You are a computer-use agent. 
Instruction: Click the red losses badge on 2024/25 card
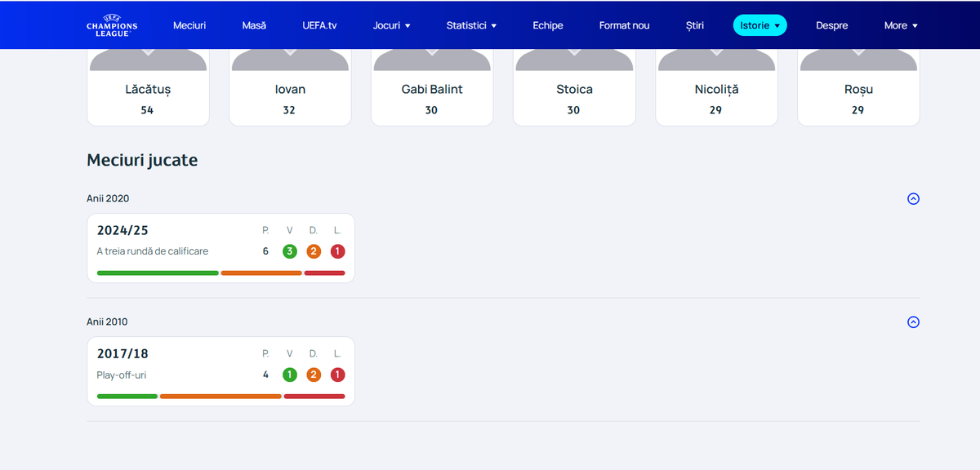coord(337,251)
